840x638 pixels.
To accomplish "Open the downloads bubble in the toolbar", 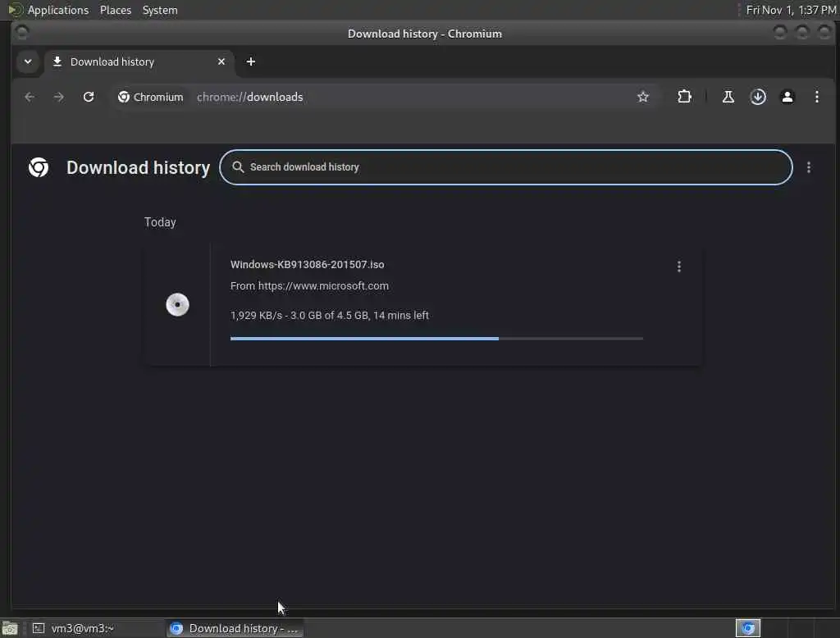I will (757, 97).
